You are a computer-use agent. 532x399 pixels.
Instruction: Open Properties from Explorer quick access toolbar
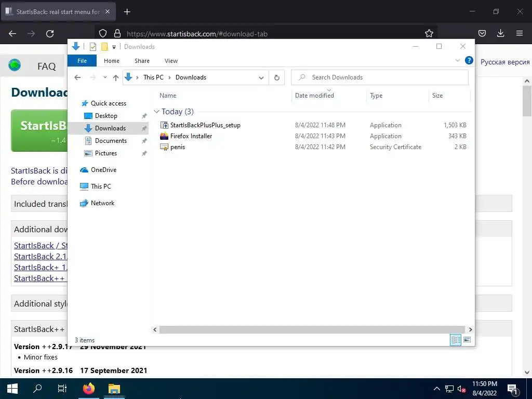click(93, 46)
